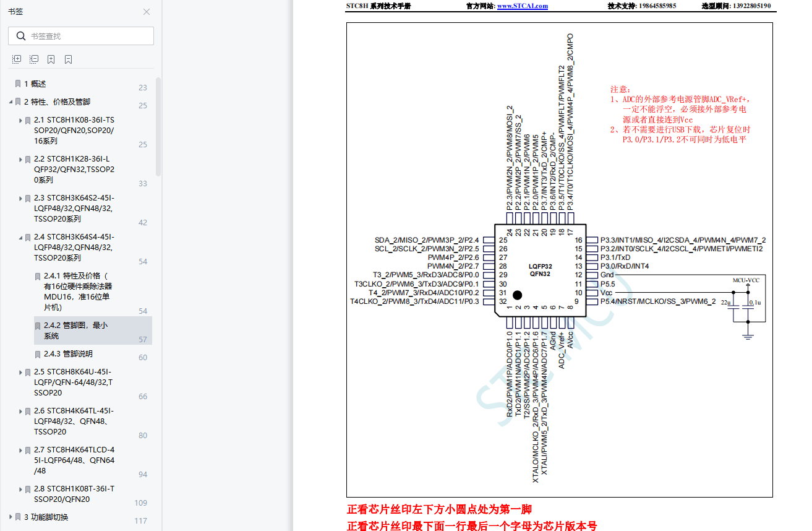Open bookmark 2.5 STC8H8K64U-45I-LQFP/QFN
The width and height of the screenshot is (812, 531).
coord(73,382)
